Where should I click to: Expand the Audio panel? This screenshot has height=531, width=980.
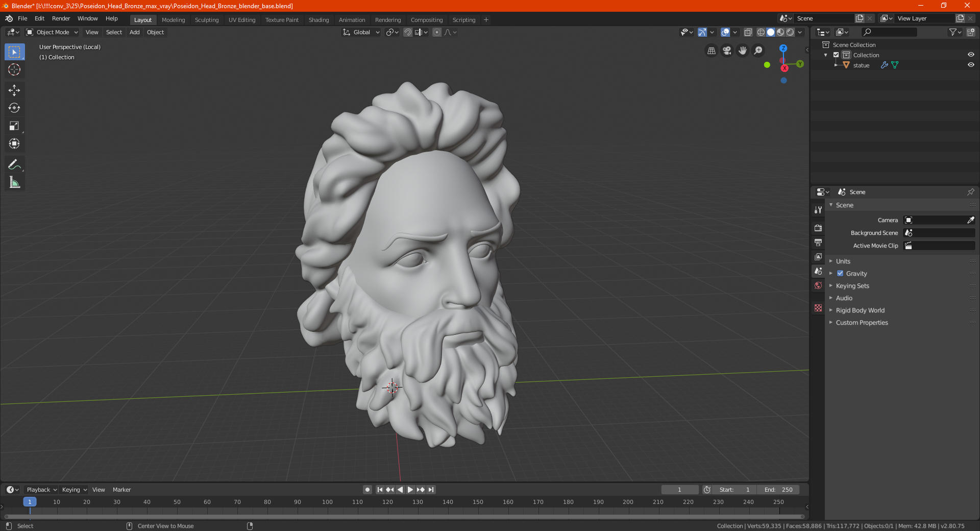pos(844,298)
